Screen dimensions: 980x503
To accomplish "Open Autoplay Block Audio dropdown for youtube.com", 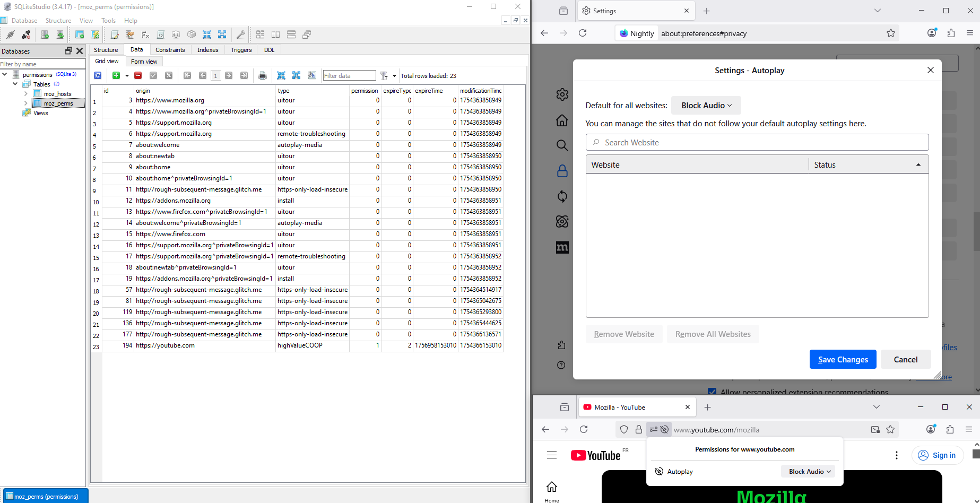I will click(808, 472).
